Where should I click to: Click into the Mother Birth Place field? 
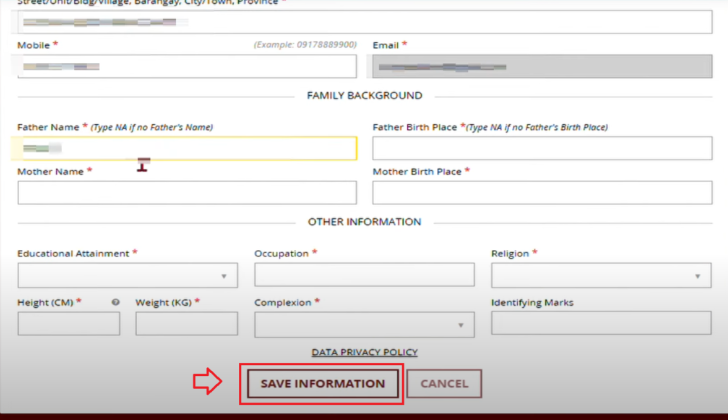pos(542,193)
